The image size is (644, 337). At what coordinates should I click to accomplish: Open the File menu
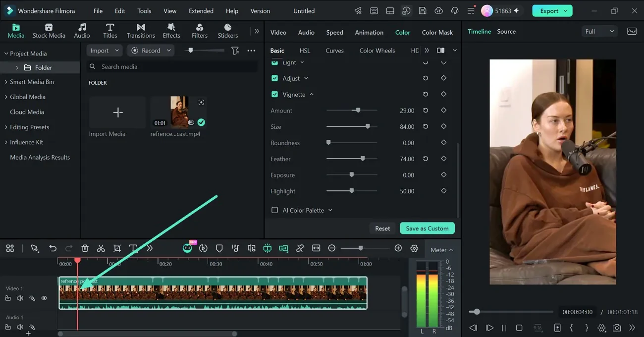[98, 11]
